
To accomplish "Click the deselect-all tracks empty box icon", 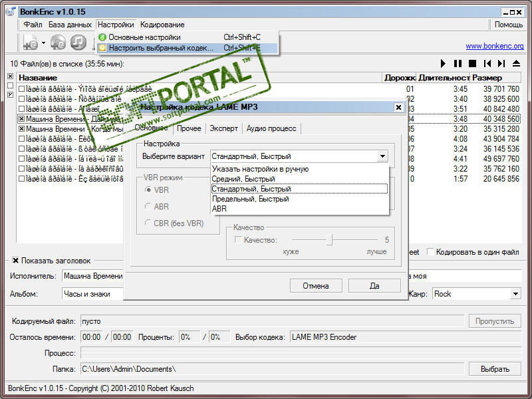I will [x=11, y=85].
